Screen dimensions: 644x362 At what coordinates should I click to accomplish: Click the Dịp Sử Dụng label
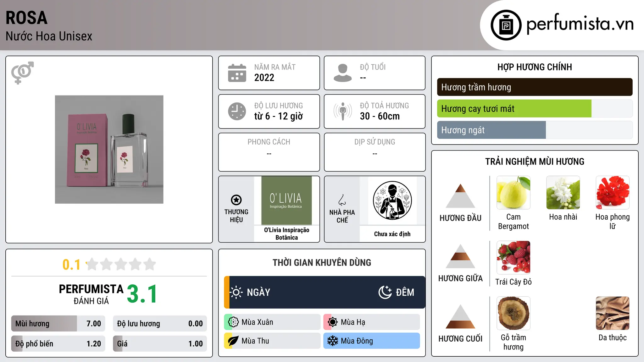tap(375, 142)
